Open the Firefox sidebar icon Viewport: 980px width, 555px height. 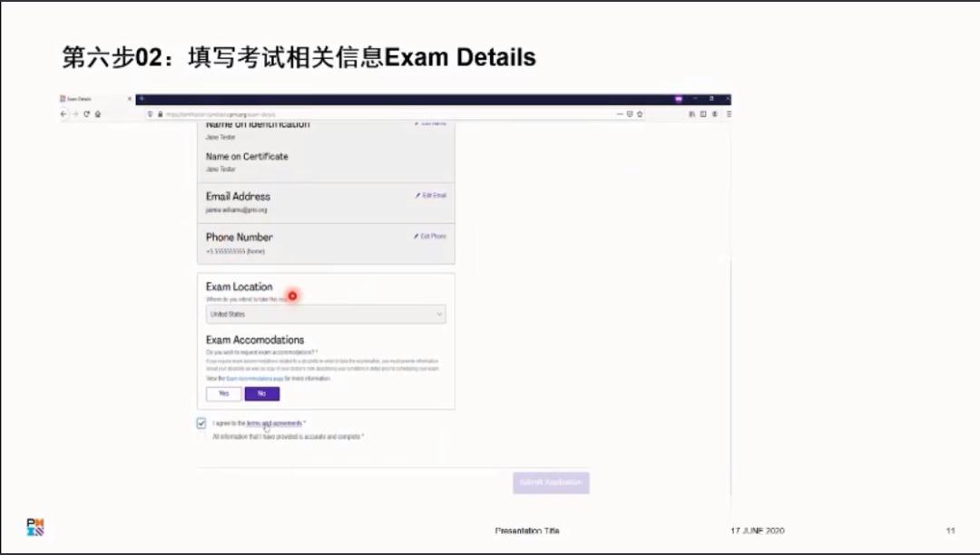(x=703, y=114)
